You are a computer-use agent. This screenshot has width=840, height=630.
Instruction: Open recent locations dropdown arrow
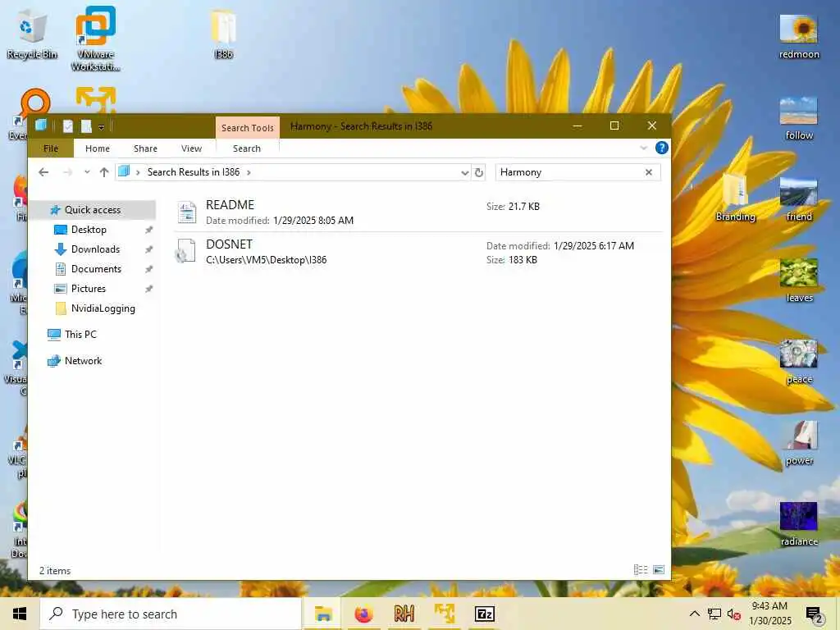(87, 172)
